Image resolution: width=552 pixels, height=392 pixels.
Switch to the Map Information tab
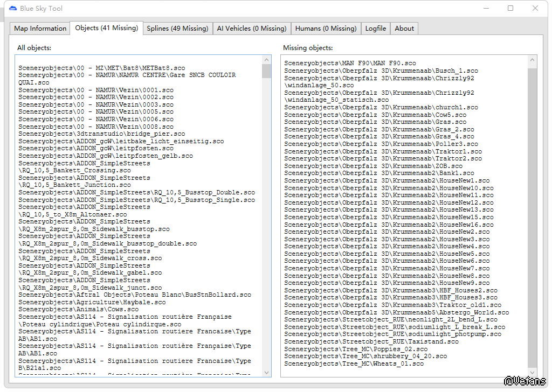click(40, 29)
